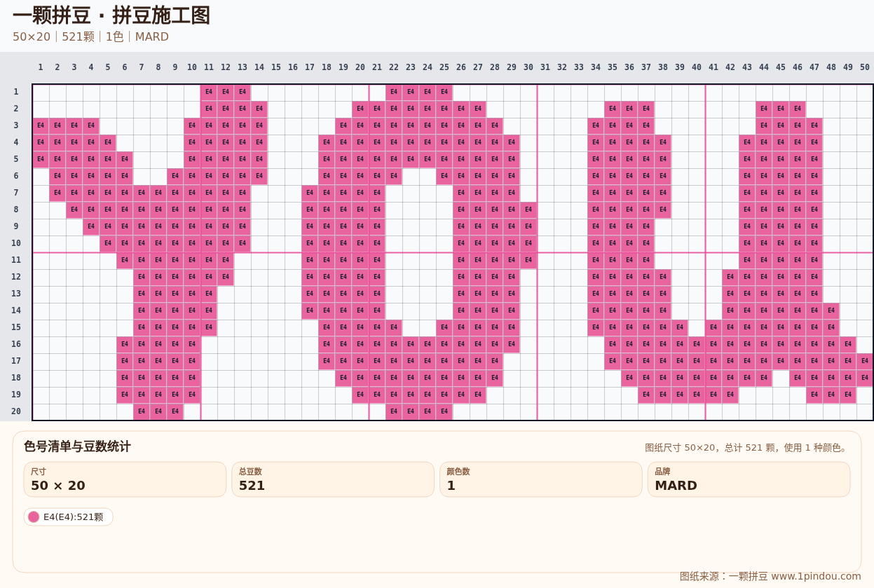874x588 pixels.
Task: Click row label number 10
Action: (x=16, y=243)
